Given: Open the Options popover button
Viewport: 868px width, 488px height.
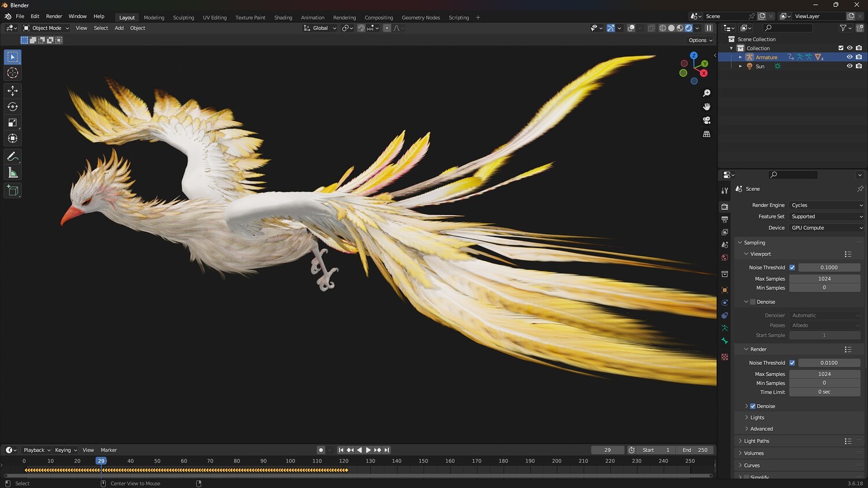Looking at the screenshot, I should click(700, 40).
